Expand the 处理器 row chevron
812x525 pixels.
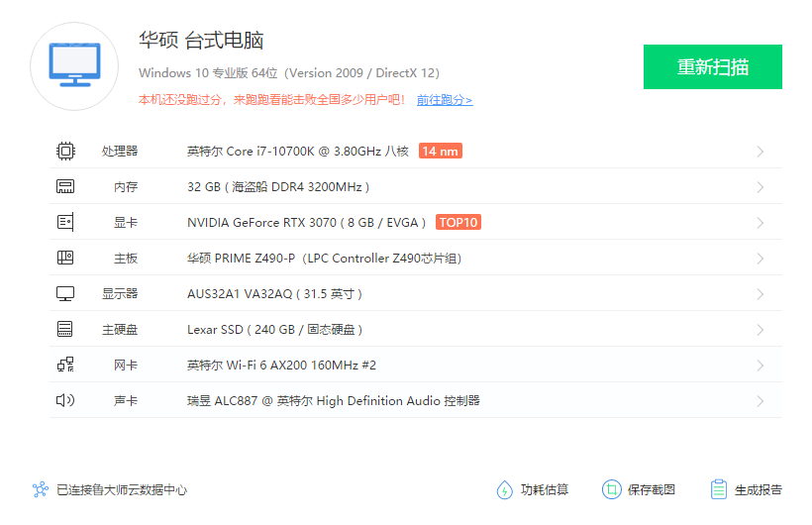761,152
